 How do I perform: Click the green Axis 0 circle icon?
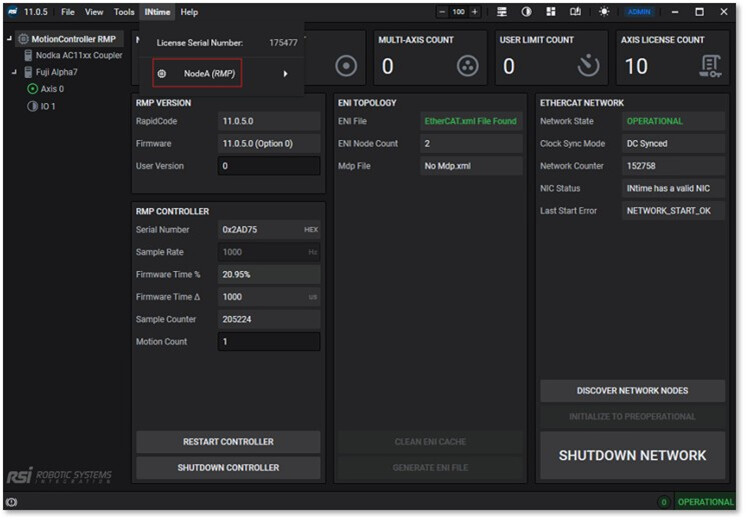pos(32,89)
